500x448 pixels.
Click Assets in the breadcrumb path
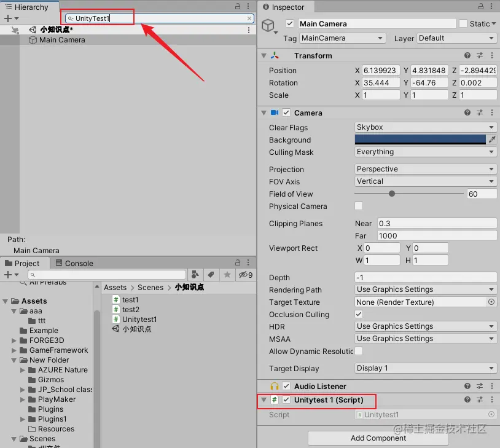tap(115, 288)
